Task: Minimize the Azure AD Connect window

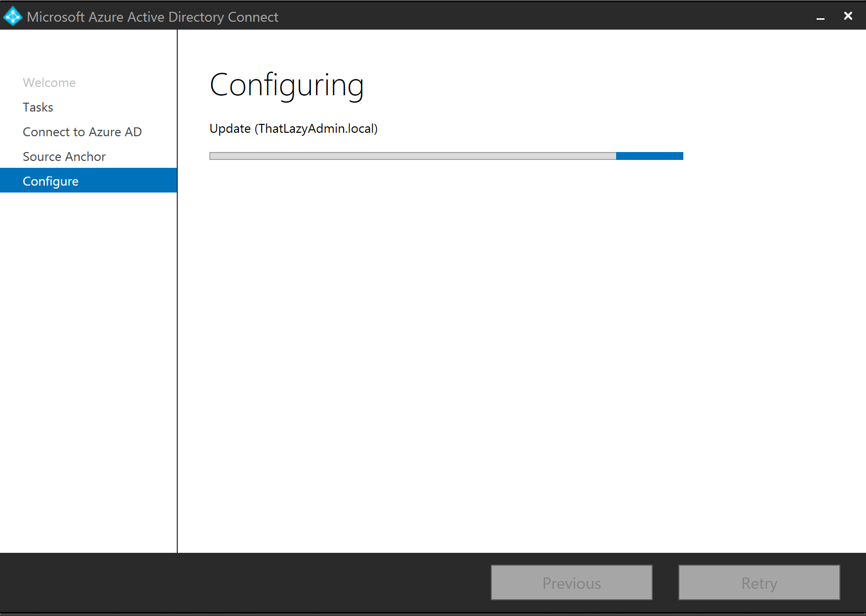Action: click(x=821, y=17)
